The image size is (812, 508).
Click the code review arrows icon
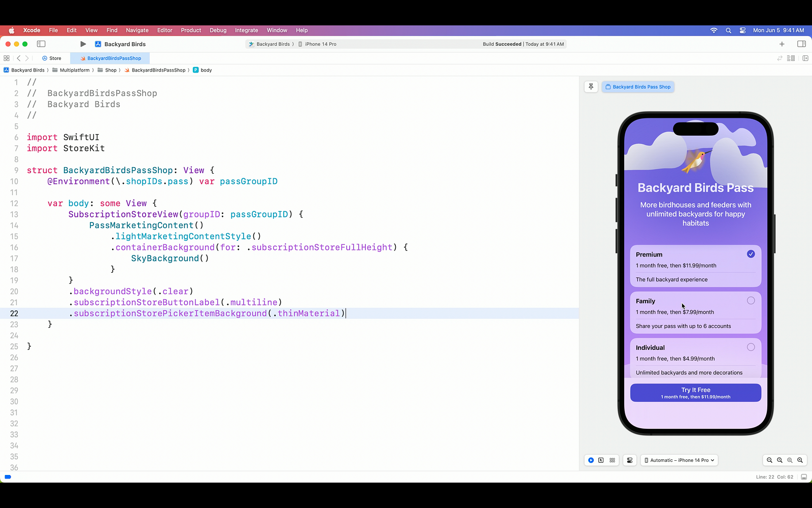780,58
